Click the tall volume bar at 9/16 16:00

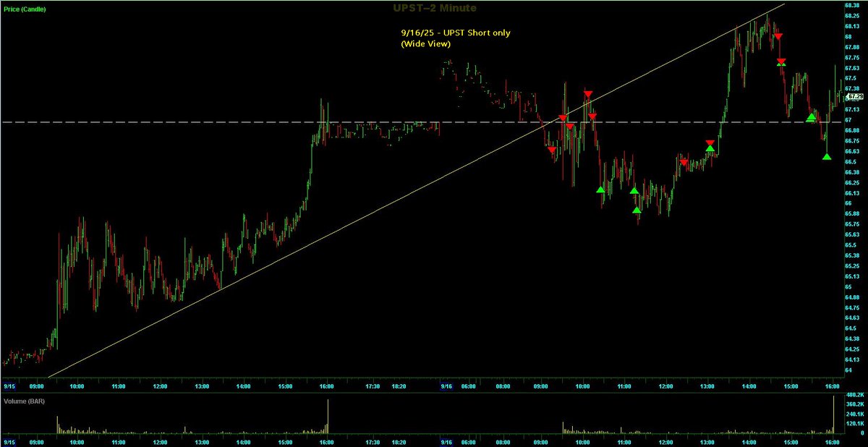click(835, 414)
